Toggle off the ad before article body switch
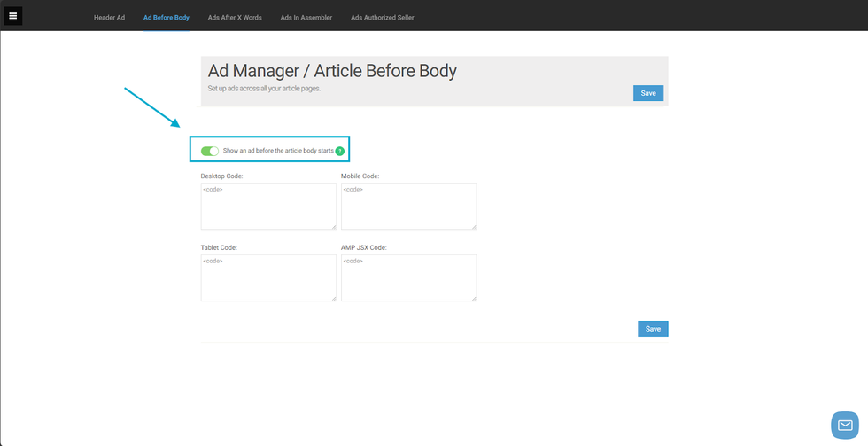 (x=210, y=151)
